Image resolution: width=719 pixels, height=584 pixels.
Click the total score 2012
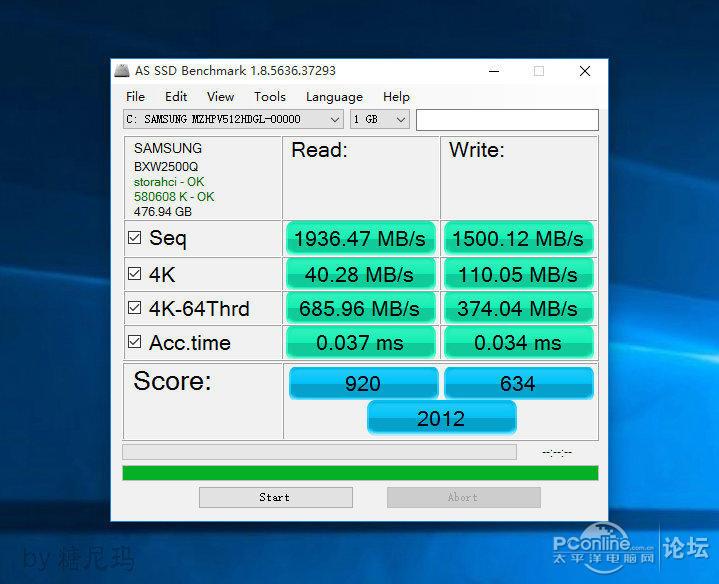pyautogui.click(x=441, y=418)
